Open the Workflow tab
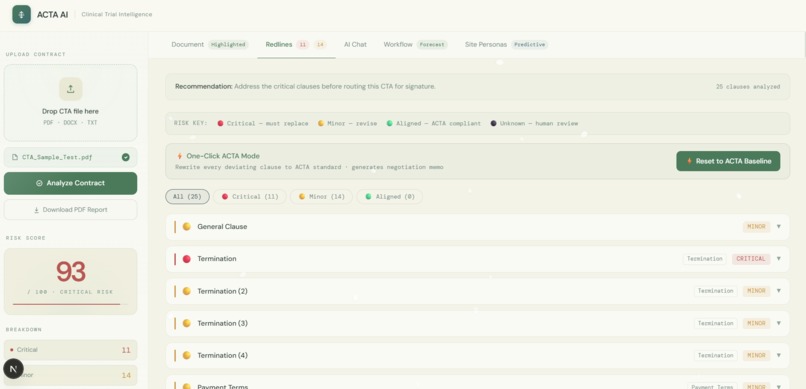806x389 pixels. (415, 45)
